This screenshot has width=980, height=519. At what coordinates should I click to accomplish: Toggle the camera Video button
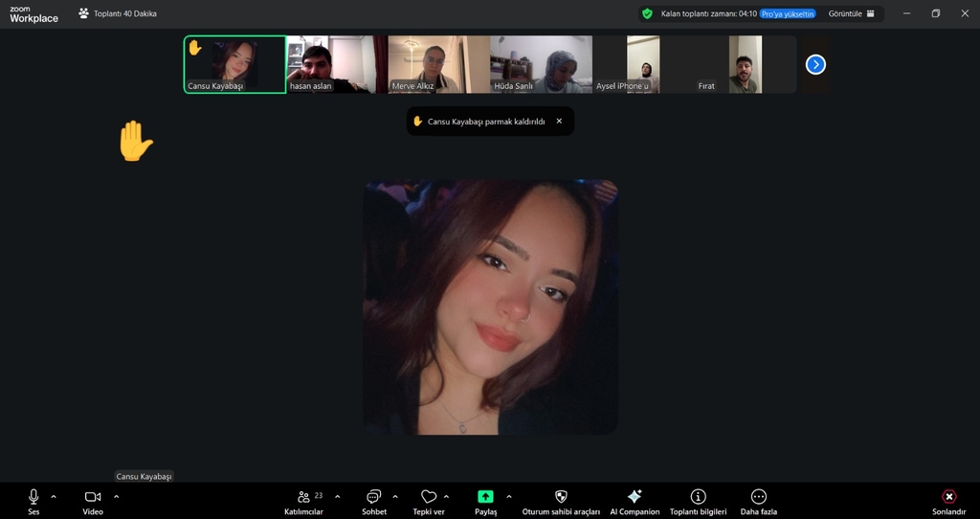(x=93, y=497)
